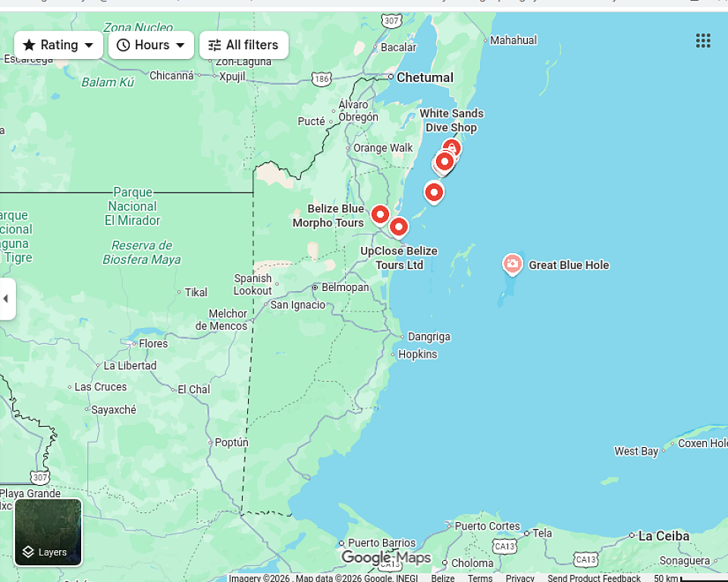Click the star icon in Rating filter

[x=30, y=45]
